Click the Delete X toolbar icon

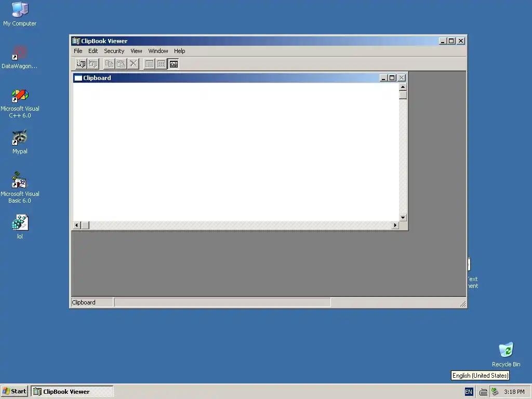[134, 64]
